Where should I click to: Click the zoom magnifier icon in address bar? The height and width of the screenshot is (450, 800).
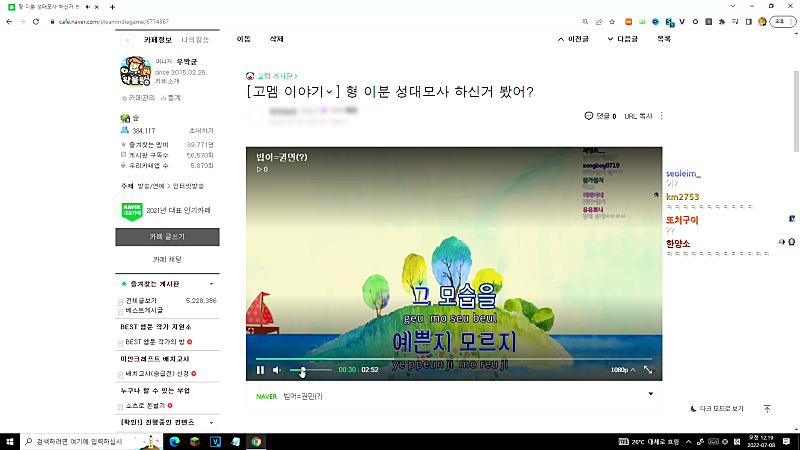point(585,22)
